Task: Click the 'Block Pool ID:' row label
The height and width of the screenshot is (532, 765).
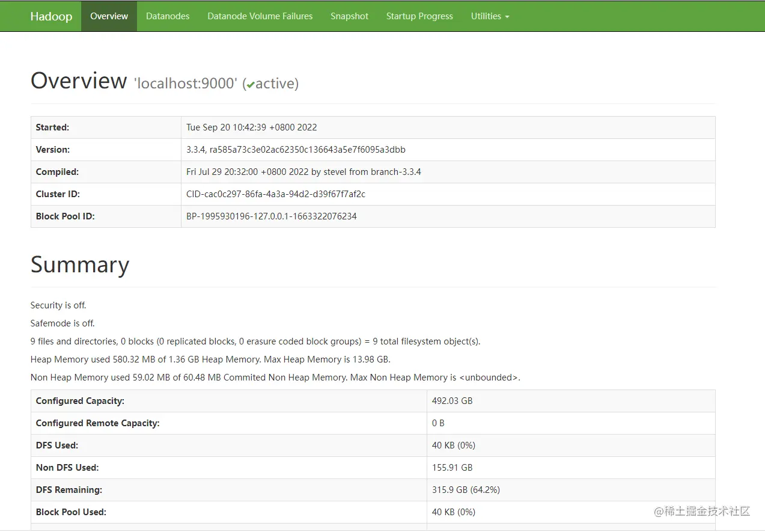Action: (x=66, y=216)
